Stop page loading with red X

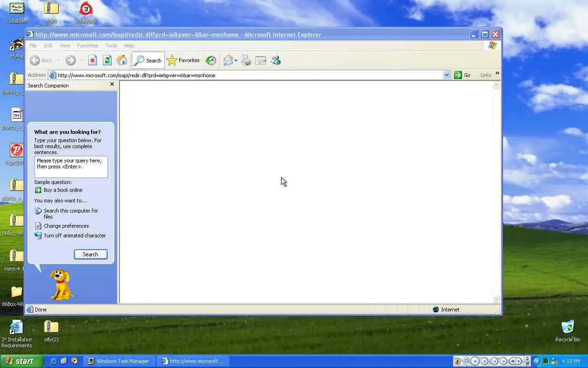(92, 60)
